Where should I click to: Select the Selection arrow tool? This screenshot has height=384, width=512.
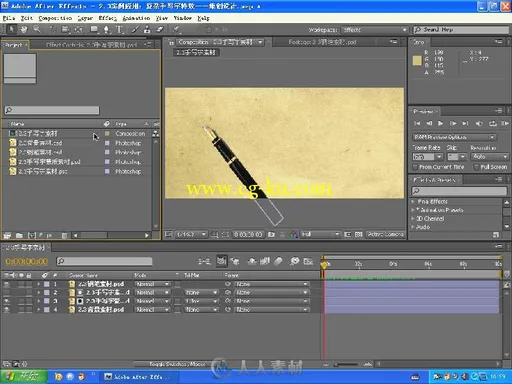tap(11, 30)
